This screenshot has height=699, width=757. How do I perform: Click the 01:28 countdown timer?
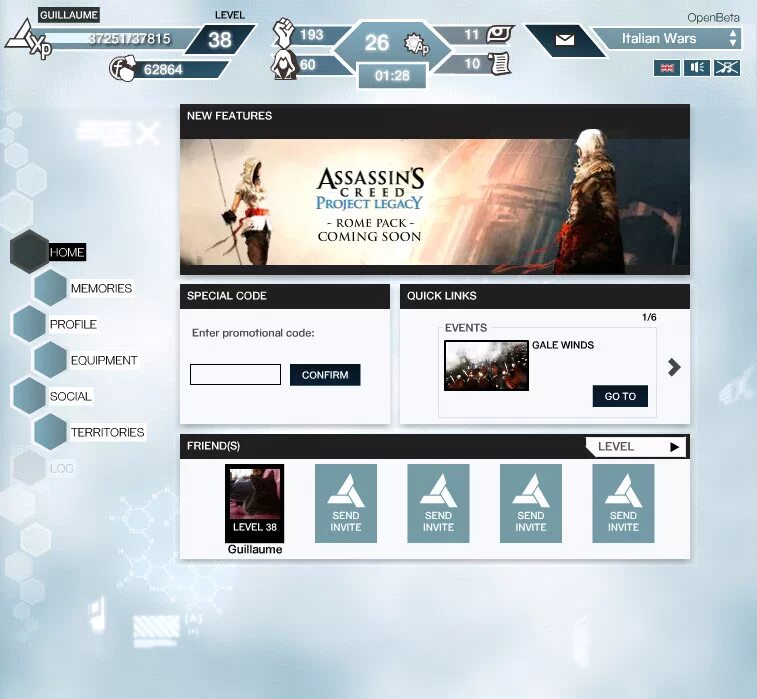click(392, 76)
